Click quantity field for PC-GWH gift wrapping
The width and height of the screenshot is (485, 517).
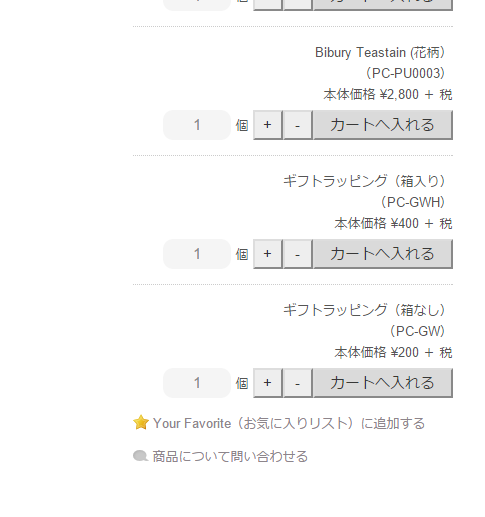pos(197,254)
